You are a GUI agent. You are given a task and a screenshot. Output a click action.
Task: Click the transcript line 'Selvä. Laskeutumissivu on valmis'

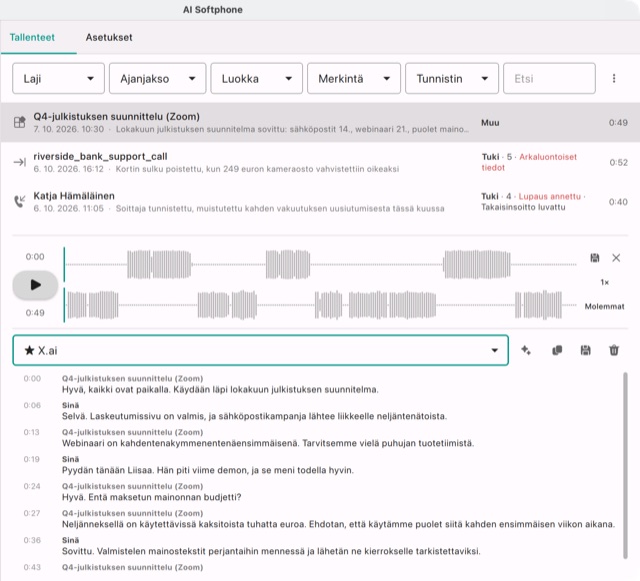click(x=254, y=416)
